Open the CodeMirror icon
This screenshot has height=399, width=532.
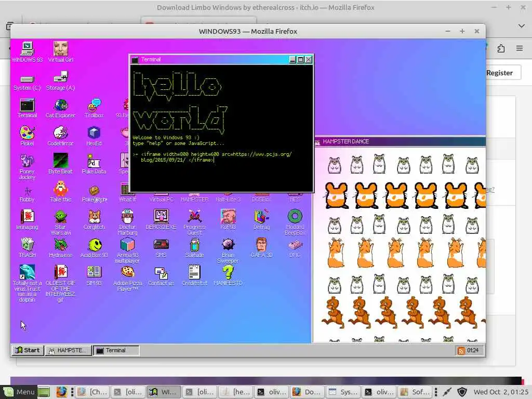pos(60,136)
